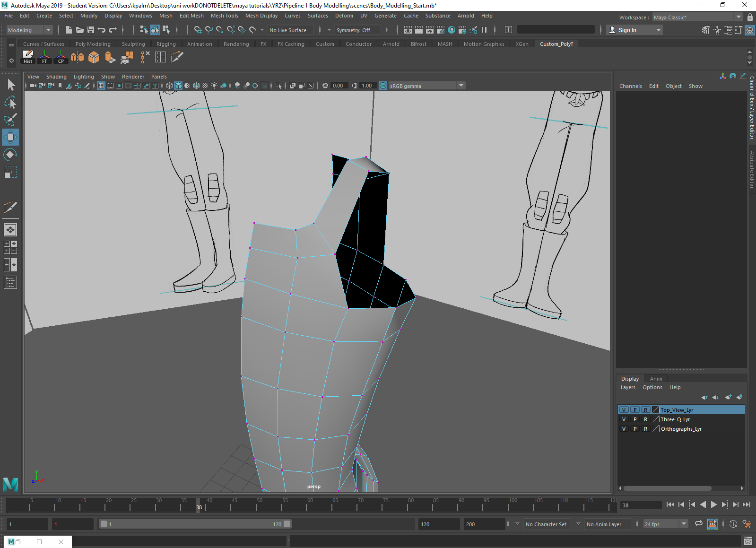The width and height of the screenshot is (756, 548).
Task: Click the Undo arrow icon
Action: point(102,30)
